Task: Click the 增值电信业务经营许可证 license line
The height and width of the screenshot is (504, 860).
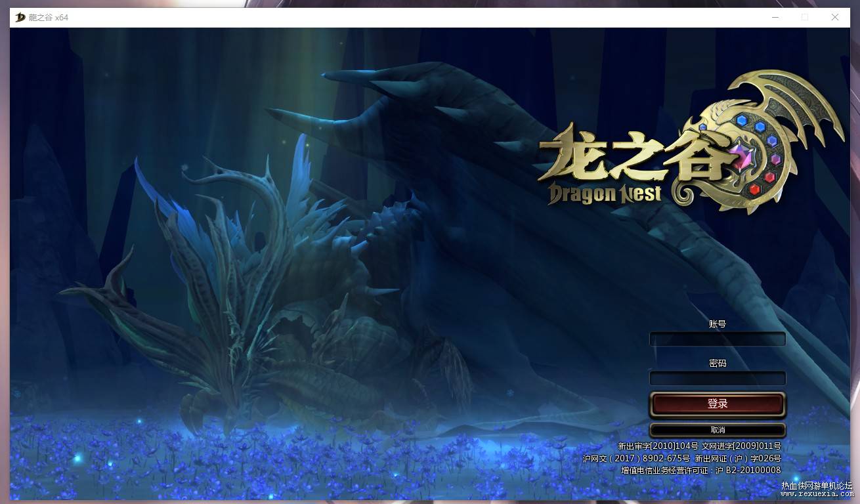Action: (x=701, y=470)
